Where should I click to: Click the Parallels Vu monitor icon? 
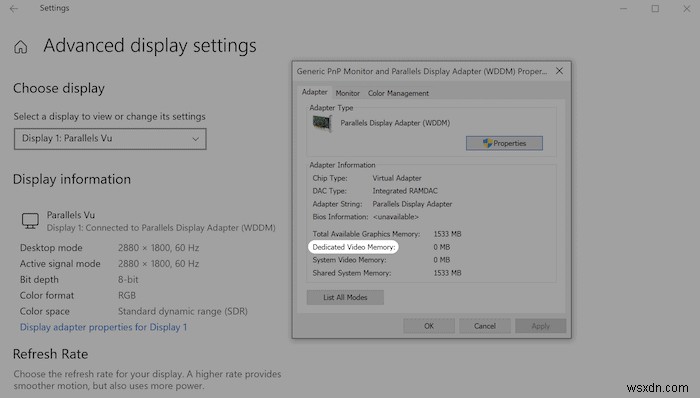(x=30, y=221)
